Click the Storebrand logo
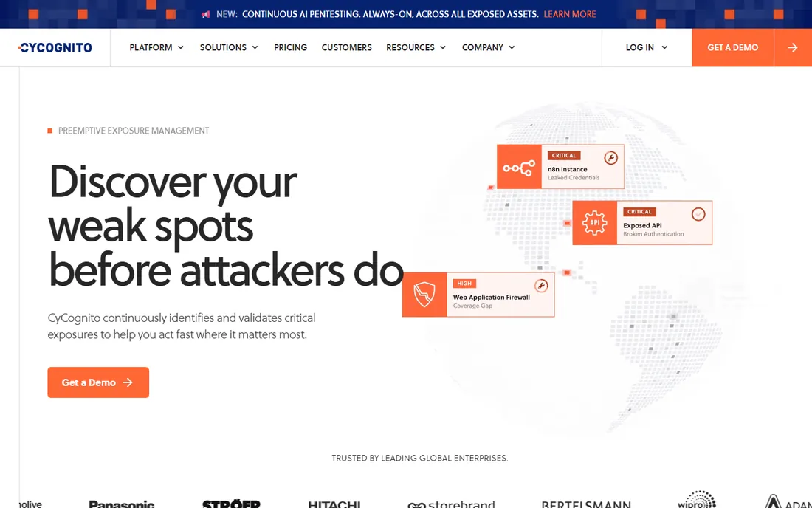The image size is (812, 508). coord(451,504)
